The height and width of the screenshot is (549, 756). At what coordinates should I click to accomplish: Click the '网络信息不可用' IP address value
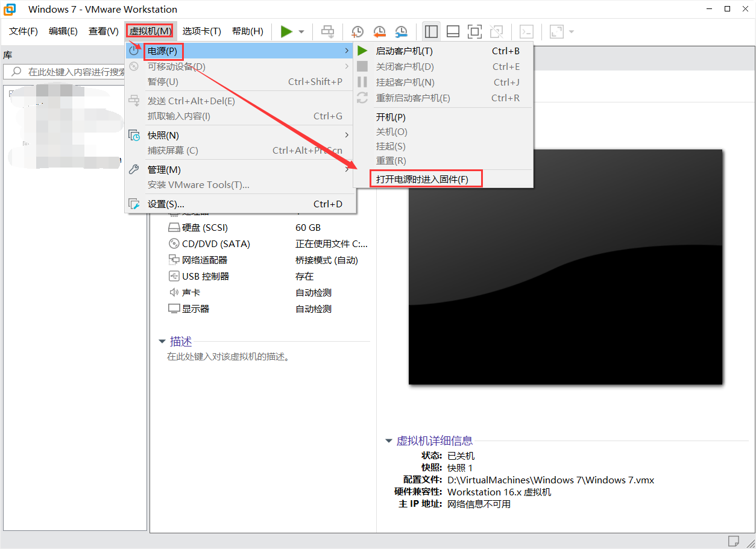point(479,504)
